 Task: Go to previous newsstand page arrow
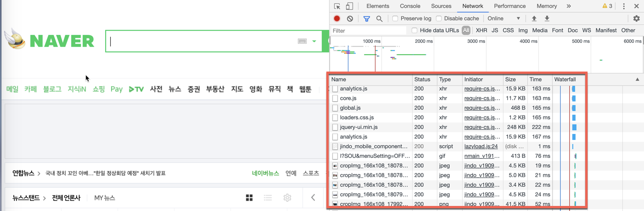(313, 198)
